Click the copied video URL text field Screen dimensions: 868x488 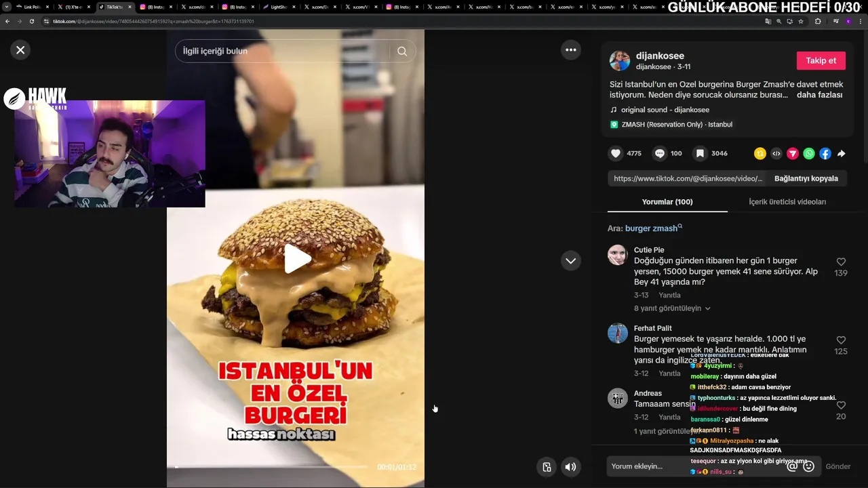coord(688,178)
